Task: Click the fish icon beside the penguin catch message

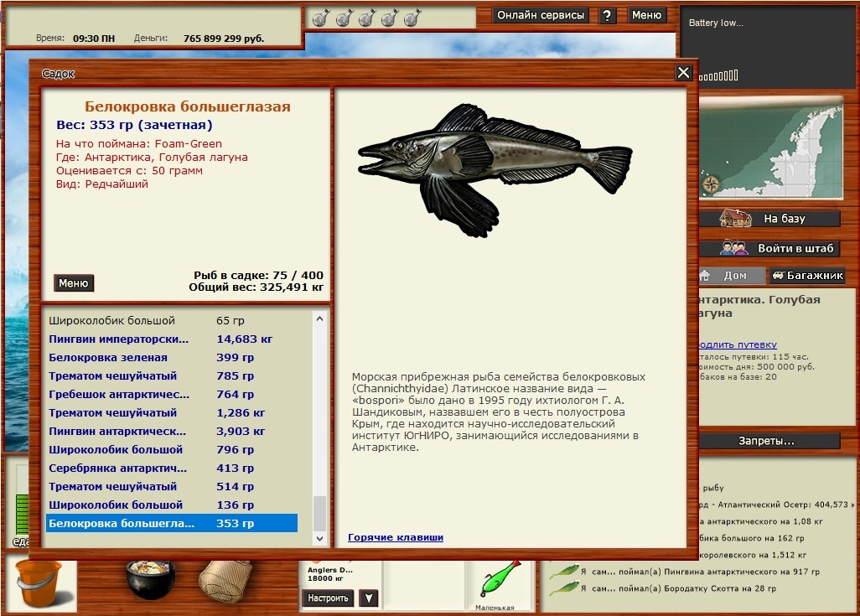Action: 563,571
